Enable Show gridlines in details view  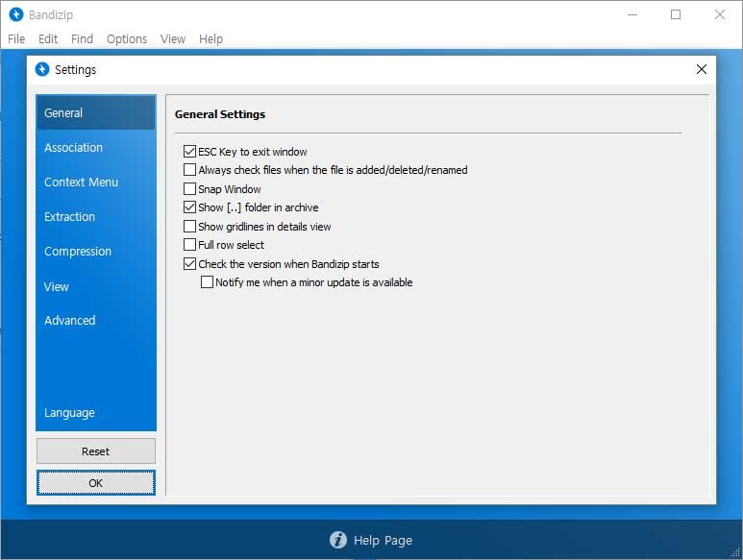coord(189,227)
